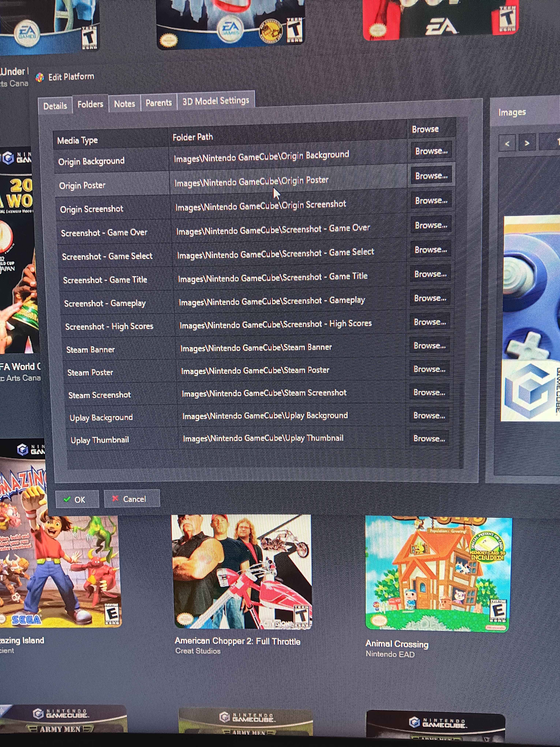Switch to the Details tab
560x747 pixels.
click(55, 106)
